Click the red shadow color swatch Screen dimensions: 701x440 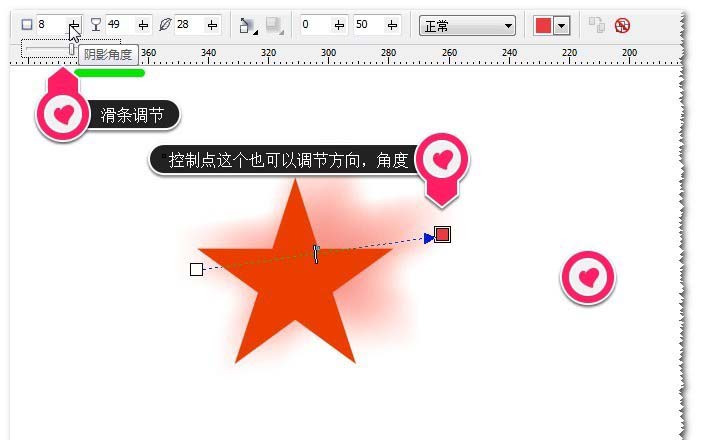[x=543, y=25]
